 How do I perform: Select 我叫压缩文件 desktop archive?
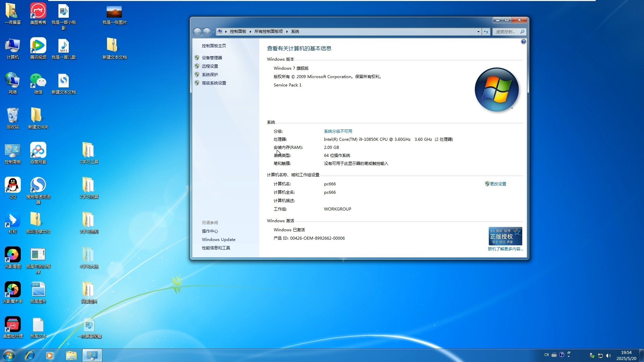point(38,223)
